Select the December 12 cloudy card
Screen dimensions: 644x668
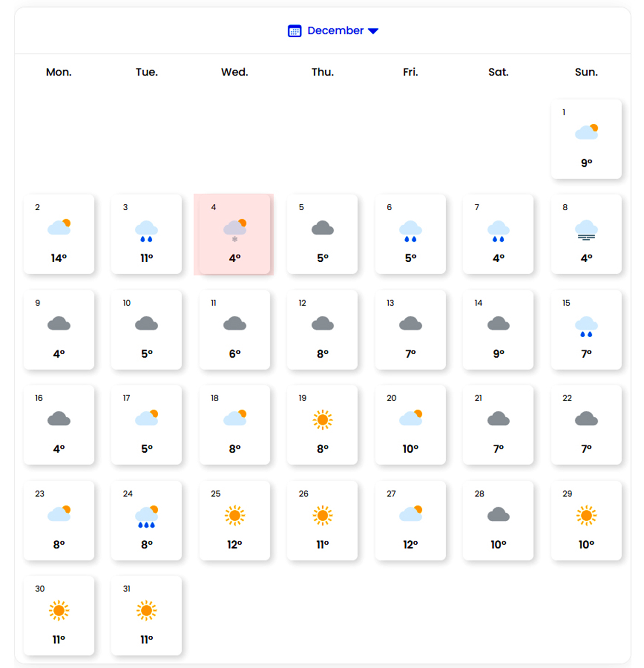pyautogui.click(x=322, y=329)
